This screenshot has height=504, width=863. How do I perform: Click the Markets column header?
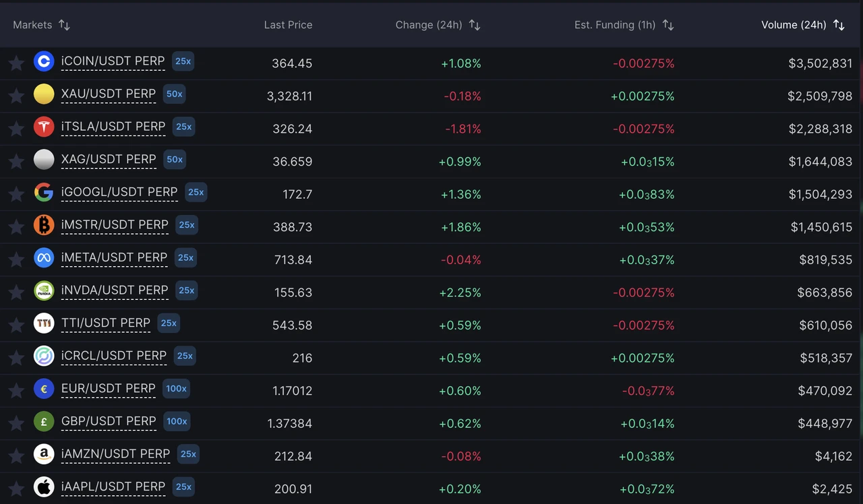click(x=32, y=25)
